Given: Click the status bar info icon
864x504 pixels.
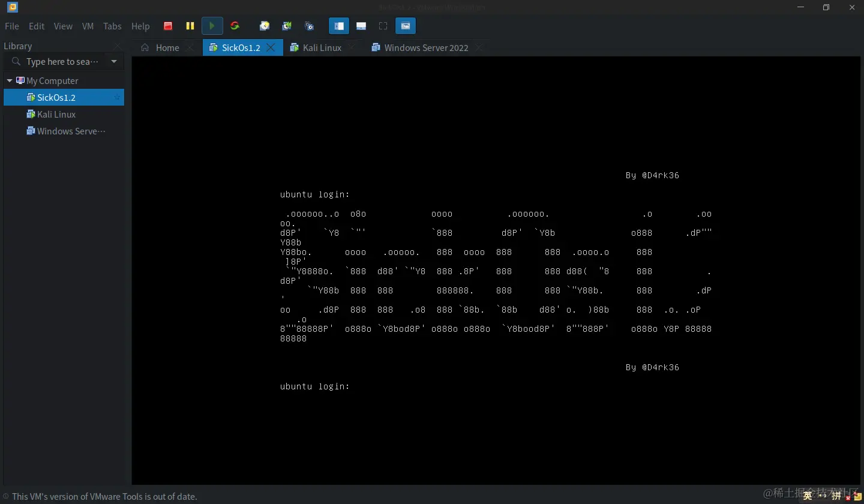Looking at the screenshot, I should [6, 496].
